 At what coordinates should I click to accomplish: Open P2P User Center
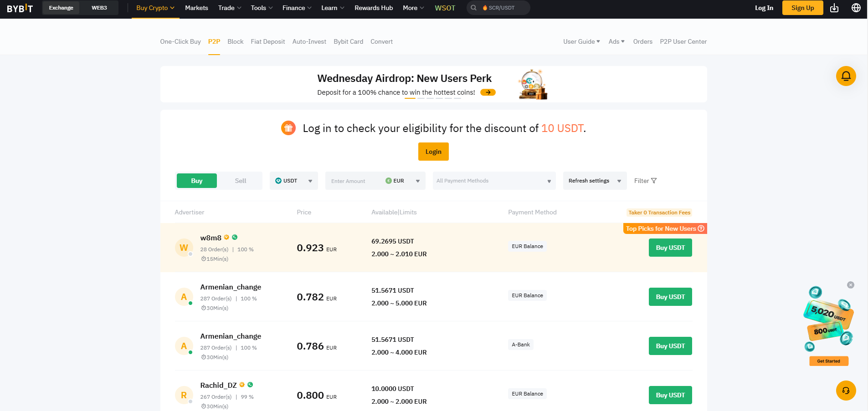(683, 41)
